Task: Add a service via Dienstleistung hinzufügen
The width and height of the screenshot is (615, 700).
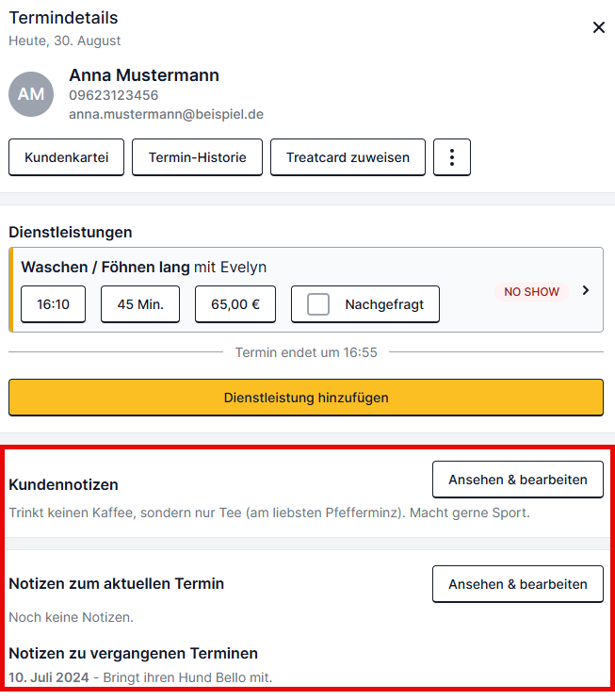Action: pos(306,398)
